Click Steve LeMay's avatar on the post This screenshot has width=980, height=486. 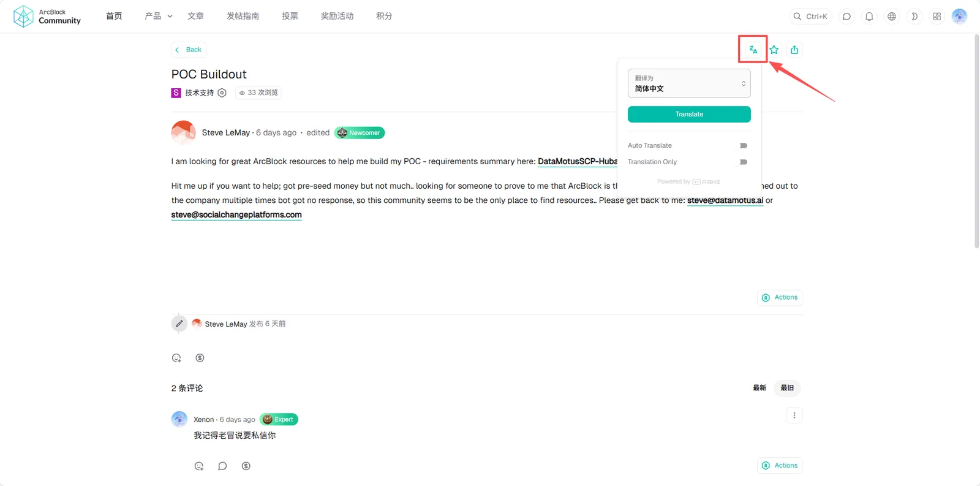point(184,132)
